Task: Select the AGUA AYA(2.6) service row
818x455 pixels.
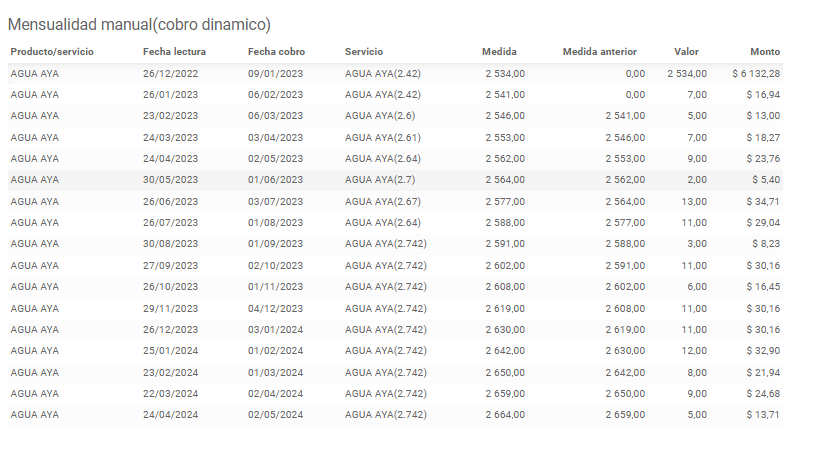Action: tap(395, 116)
